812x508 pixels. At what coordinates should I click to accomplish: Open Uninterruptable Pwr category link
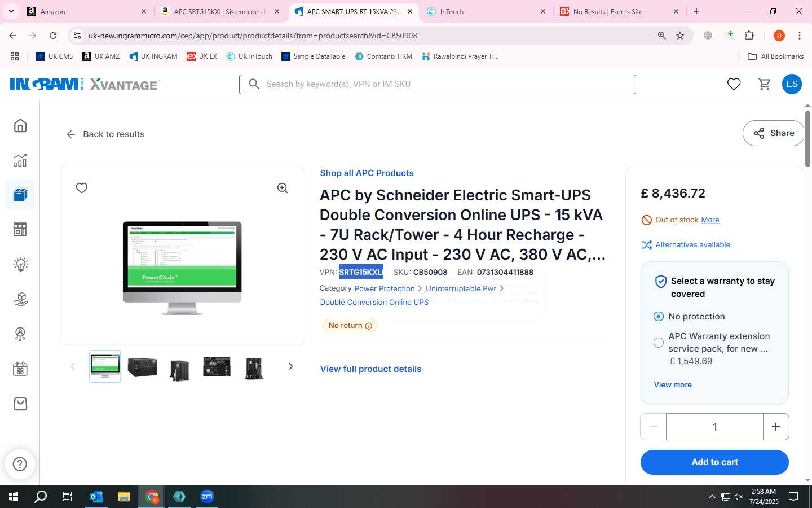click(461, 288)
